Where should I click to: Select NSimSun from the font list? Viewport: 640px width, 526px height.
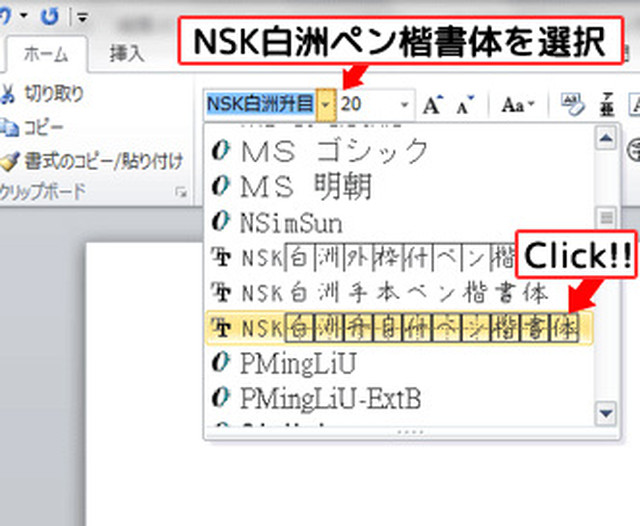[399, 222]
